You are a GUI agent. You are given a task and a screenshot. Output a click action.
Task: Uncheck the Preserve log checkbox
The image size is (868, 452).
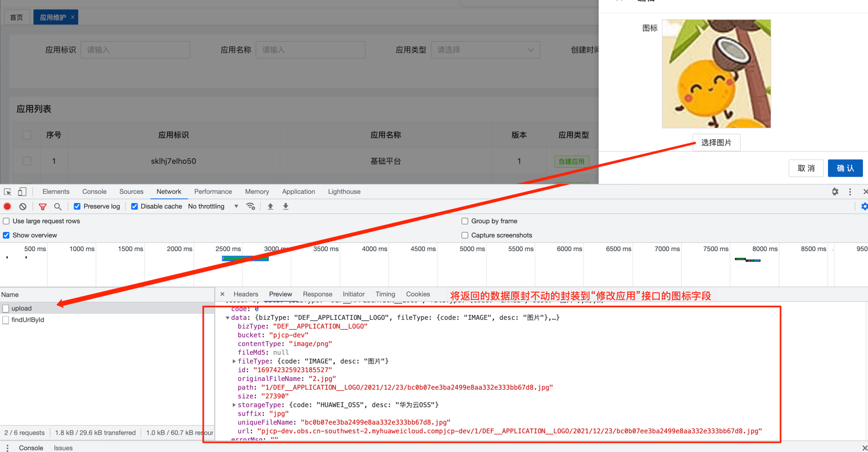tap(77, 206)
